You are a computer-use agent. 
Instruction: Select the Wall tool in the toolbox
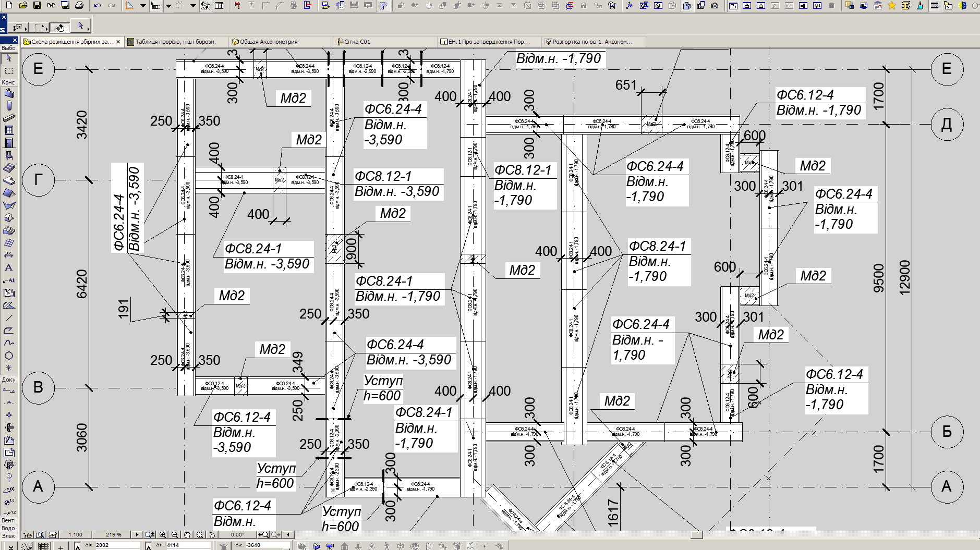[x=9, y=93]
